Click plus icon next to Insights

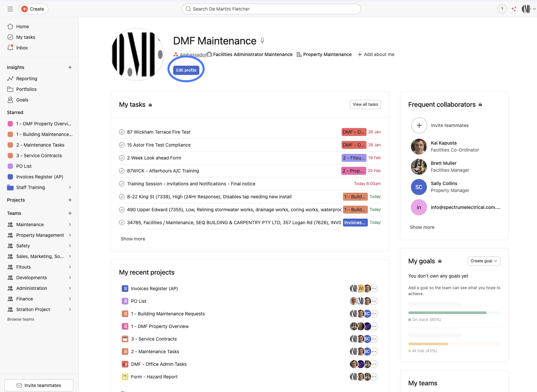click(x=70, y=67)
